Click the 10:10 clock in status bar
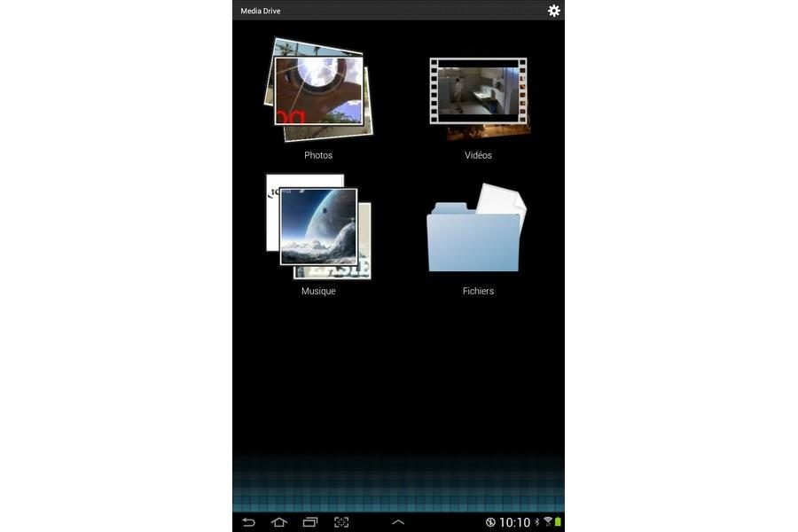Screen dimensions: 798x532 click(514, 522)
